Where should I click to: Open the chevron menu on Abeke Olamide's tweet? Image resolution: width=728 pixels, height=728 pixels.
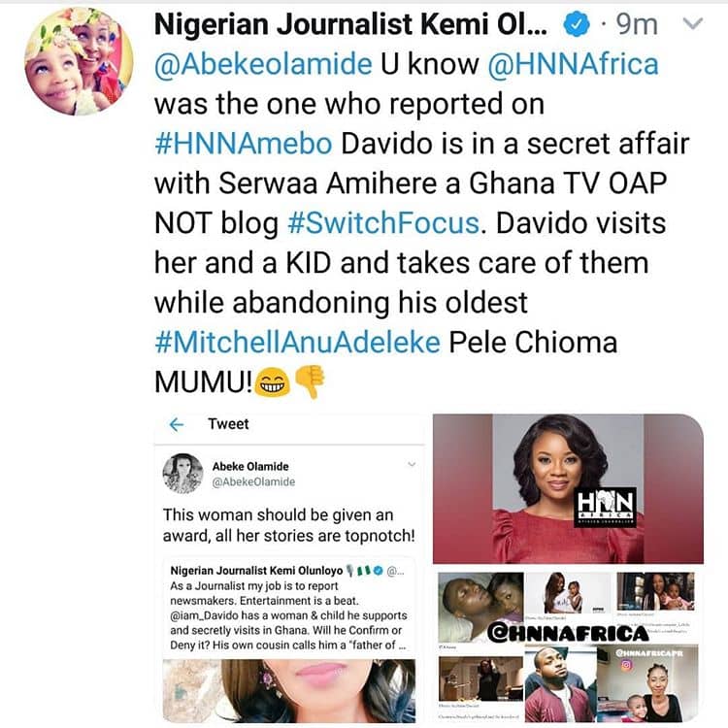[412, 465]
